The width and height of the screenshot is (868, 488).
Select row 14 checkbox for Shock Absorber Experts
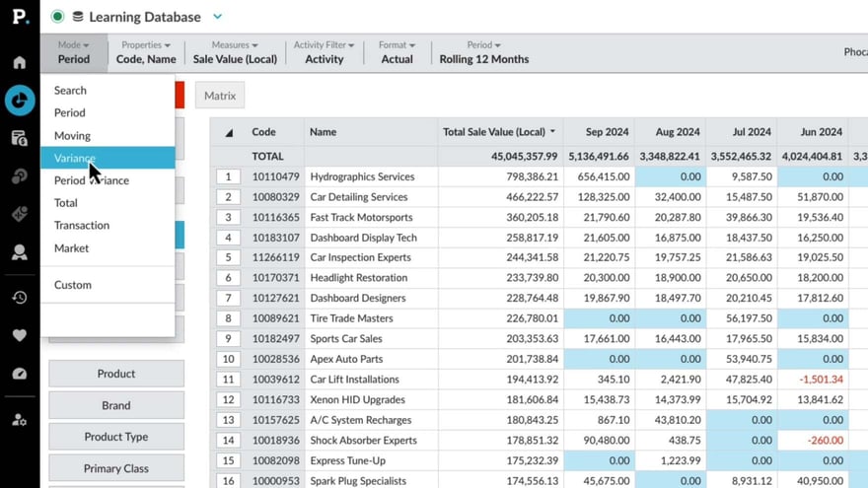(228, 441)
